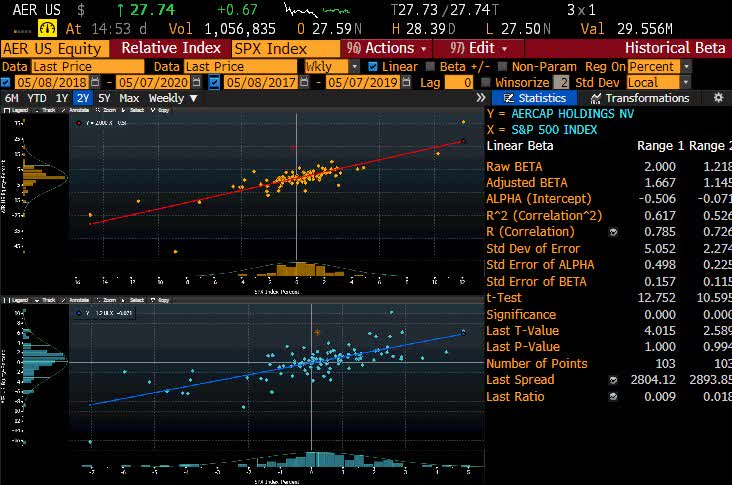Click the Adjusted BETA value 1.667

pyautogui.click(x=660, y=183)
